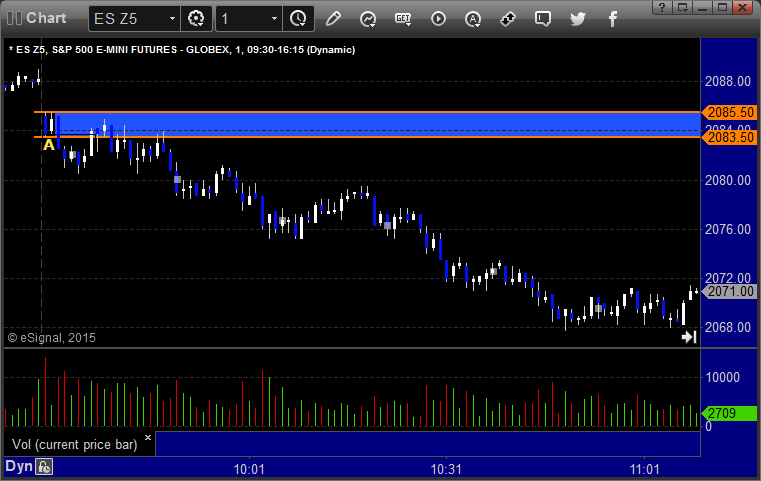Open the interval dropdown showing 1
The height and width of the screenshot is (481, 761).
tap(248, 19)
